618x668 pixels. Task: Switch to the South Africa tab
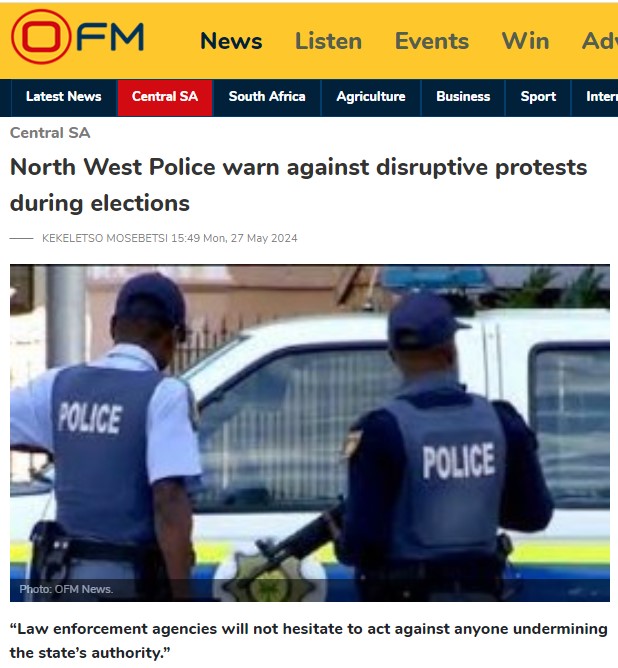267,97
